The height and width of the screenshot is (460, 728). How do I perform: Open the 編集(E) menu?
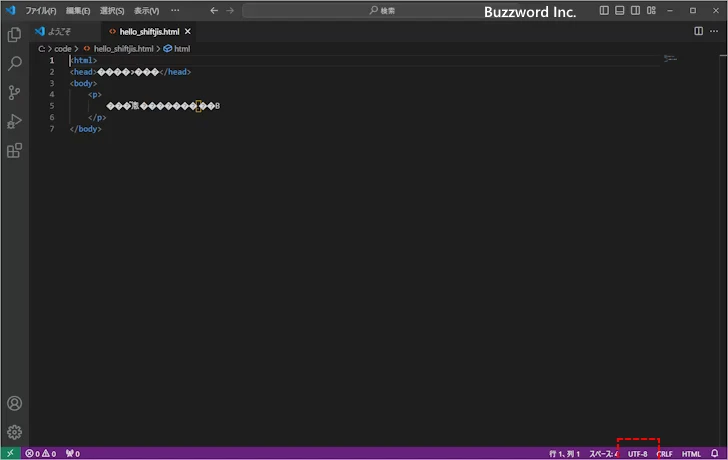(78, 10)
